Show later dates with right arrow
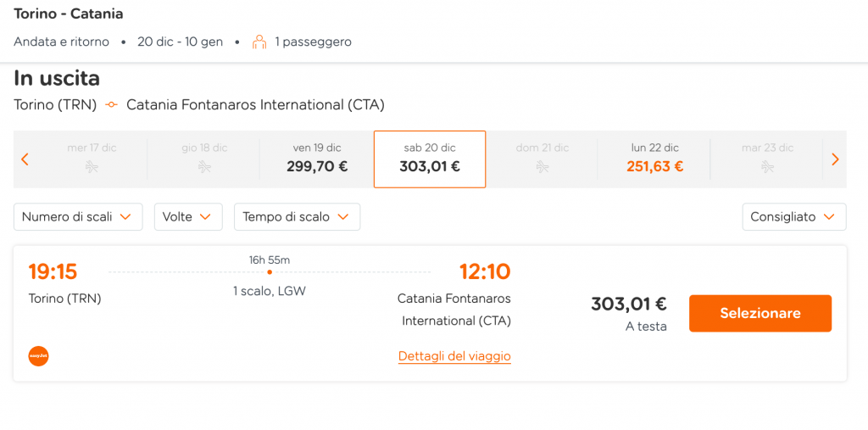Image resolution: width=868 pixels, height=430 pixels. coord(835,159)
